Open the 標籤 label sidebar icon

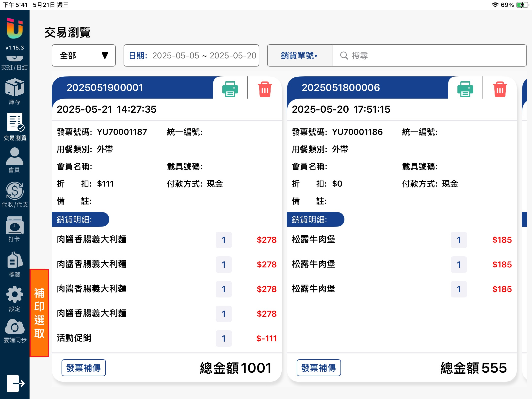(15, 264)
